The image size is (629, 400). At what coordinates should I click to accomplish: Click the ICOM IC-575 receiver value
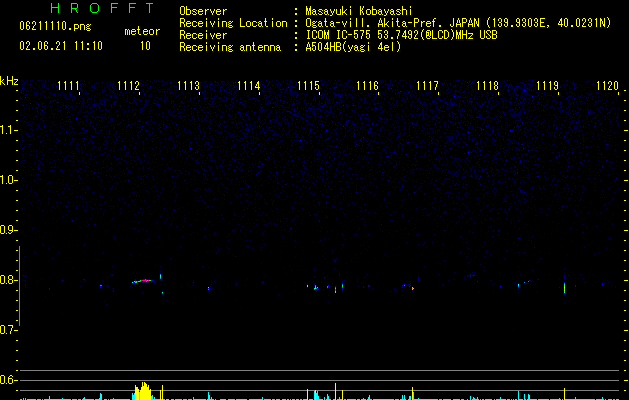click(402, 35)
